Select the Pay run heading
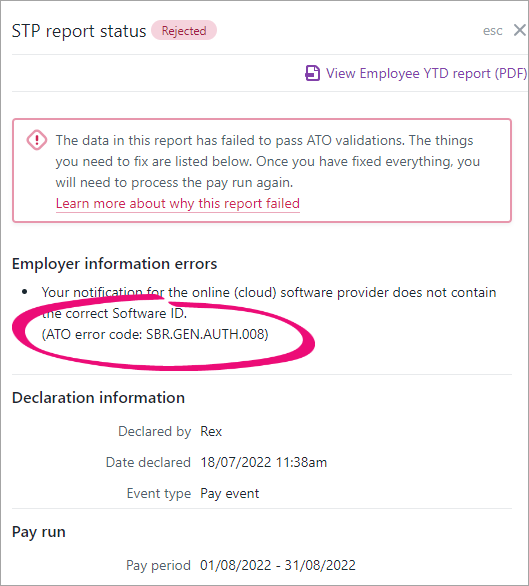The width and height of the screenshot is (529, 586). (x=39, y=532)
